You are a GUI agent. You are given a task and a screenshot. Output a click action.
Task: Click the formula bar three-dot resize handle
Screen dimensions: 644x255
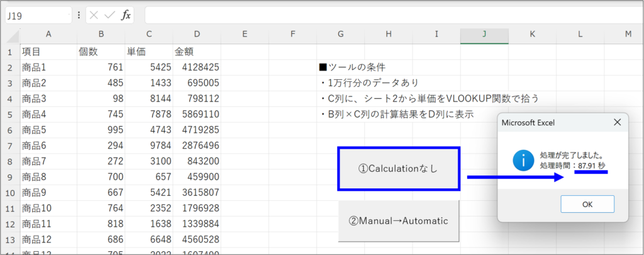pyautogui.click(x=79, y=16)
